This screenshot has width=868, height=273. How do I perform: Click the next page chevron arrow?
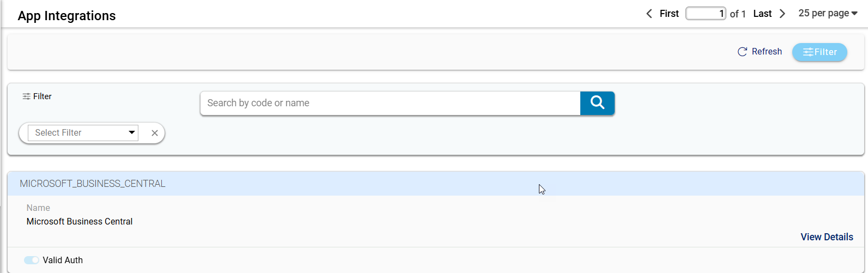click(782, 14)
